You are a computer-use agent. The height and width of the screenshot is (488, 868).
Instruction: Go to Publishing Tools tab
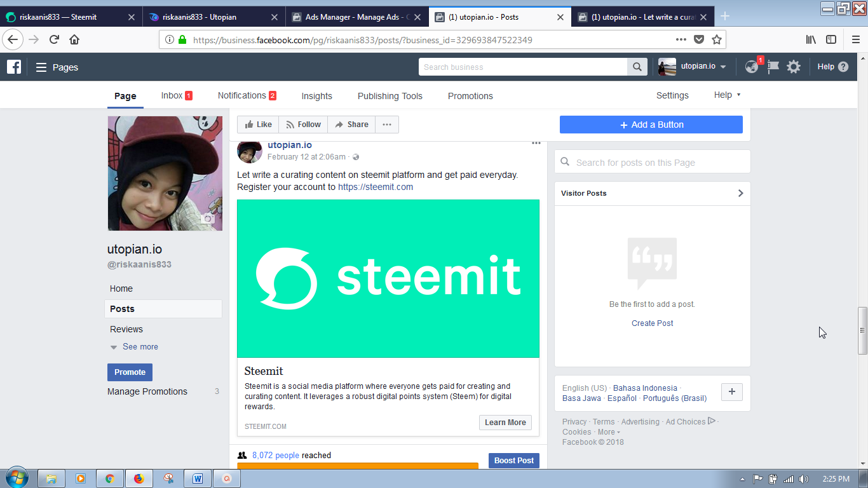(390, 96)
